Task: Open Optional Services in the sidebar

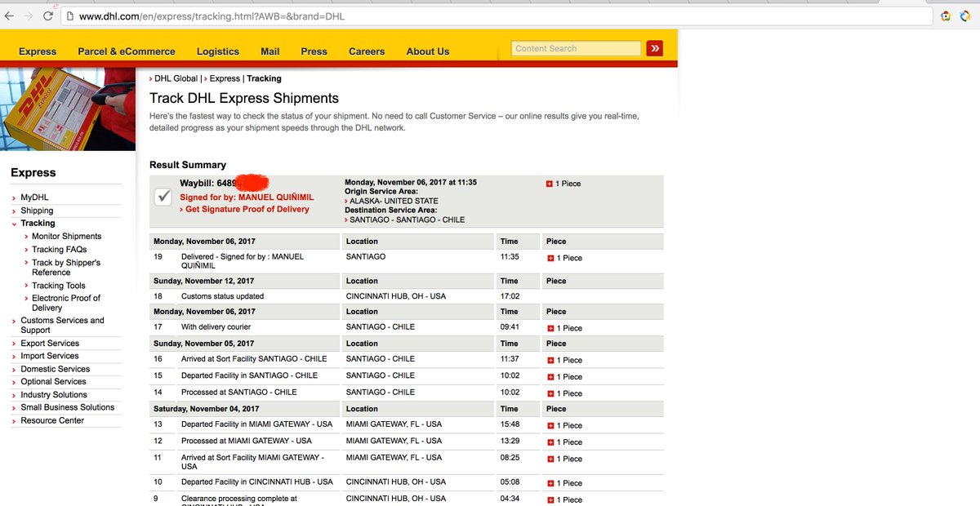Action: (54, 382)
